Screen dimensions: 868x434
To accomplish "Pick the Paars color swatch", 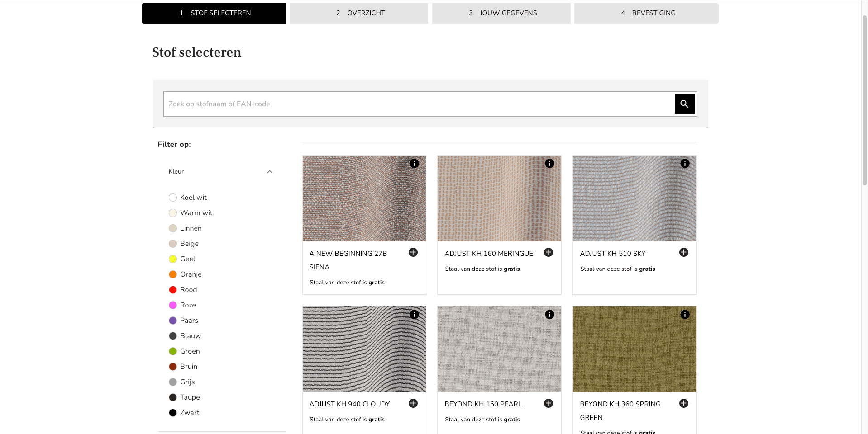I will 173,321.
